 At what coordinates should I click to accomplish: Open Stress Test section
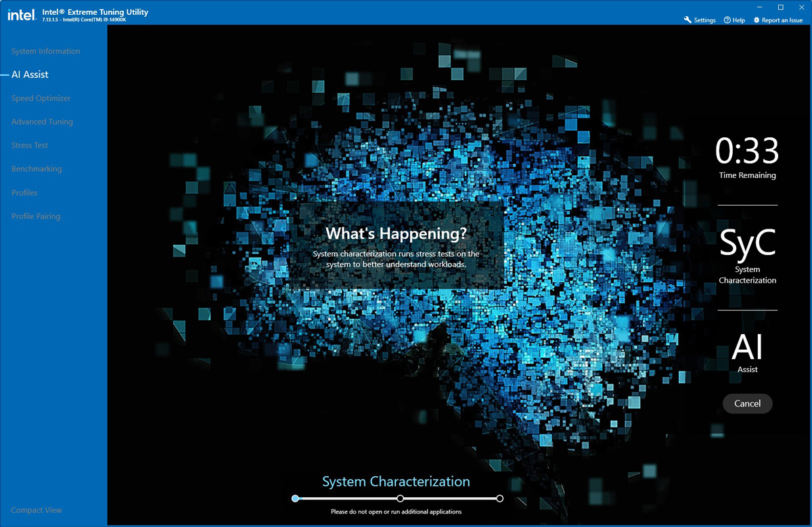(29, 145)
